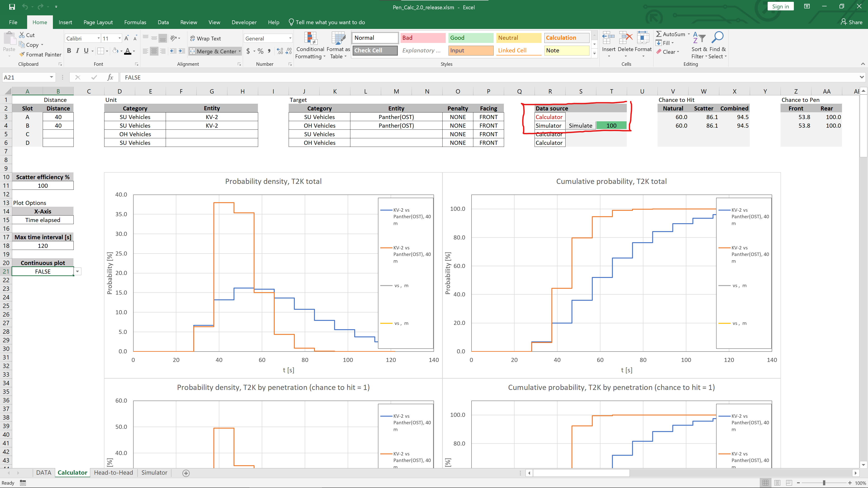Screen dimensions: 868x488
Task: Click the Sign in button
Action: click(x=780, y=6)
